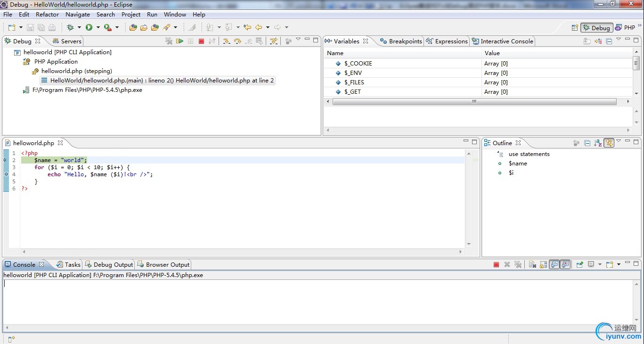Select use statements in the Outline
The height and width of the screenshot is (344, 644).
pos(529,154)
